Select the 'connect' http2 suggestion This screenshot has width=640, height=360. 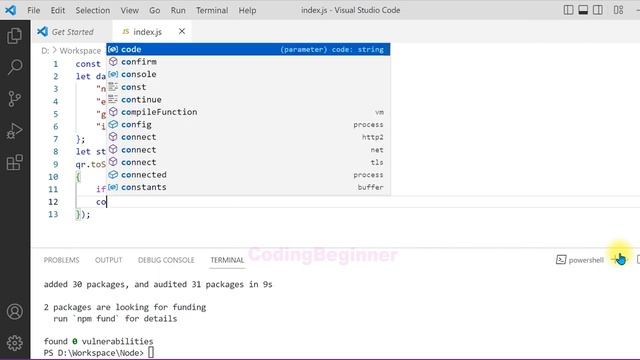pyautogui.click(x=248, y=137)
